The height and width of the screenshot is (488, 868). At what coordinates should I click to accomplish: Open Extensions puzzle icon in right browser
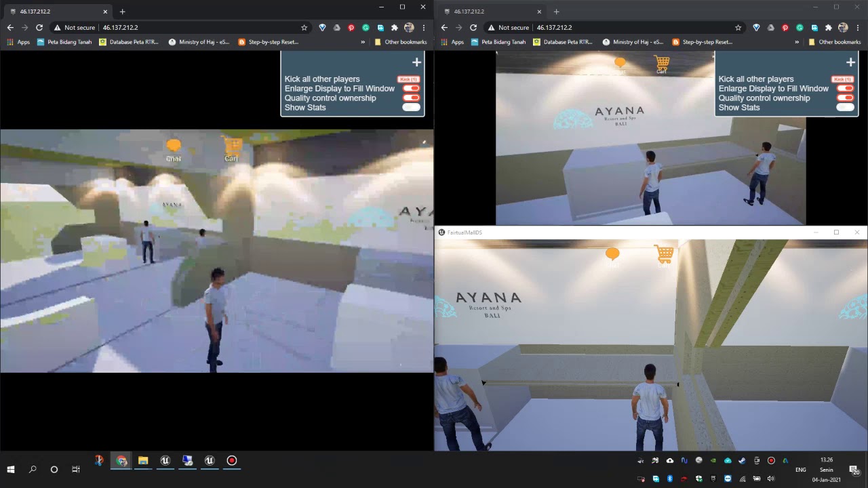(828, 28)
